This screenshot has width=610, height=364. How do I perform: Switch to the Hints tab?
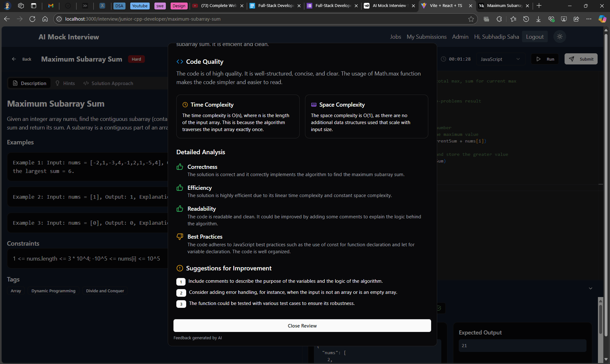click(65, 83)
